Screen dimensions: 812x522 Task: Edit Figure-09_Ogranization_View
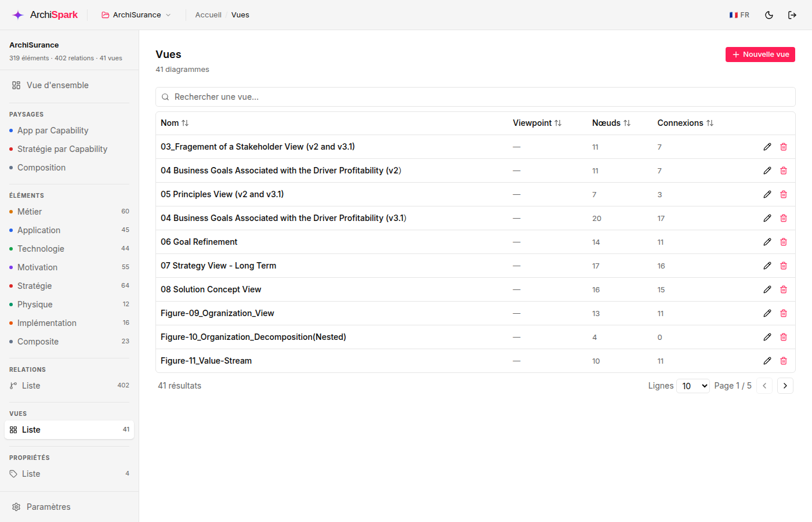click(x=767, y=313)
